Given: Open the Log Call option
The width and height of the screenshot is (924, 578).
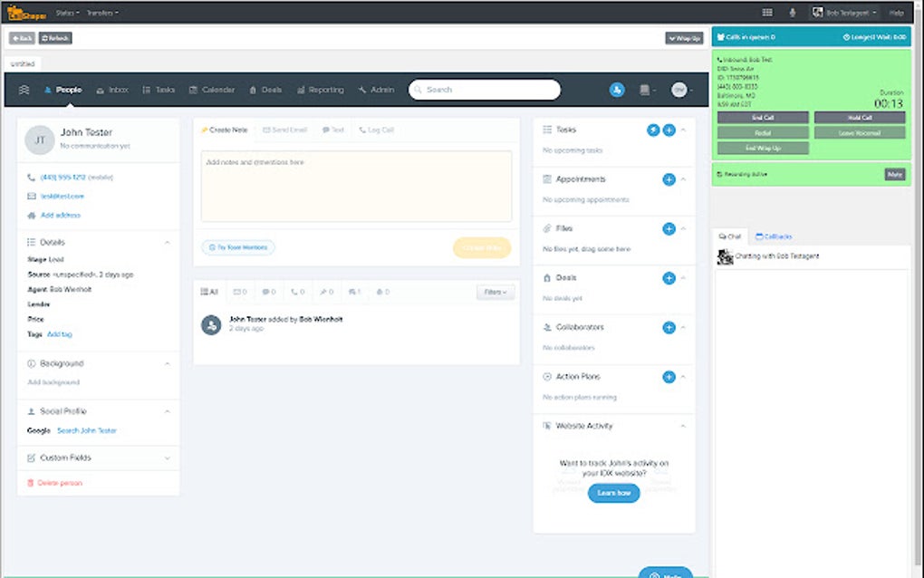Looking at the screenshot, I should (x=377, y=130).
